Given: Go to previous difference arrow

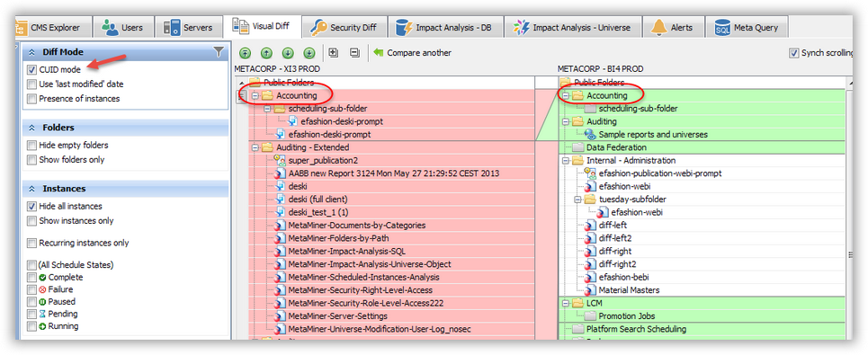Looking at the screenshot, I should pyautogui.click(x=266, y=53).
